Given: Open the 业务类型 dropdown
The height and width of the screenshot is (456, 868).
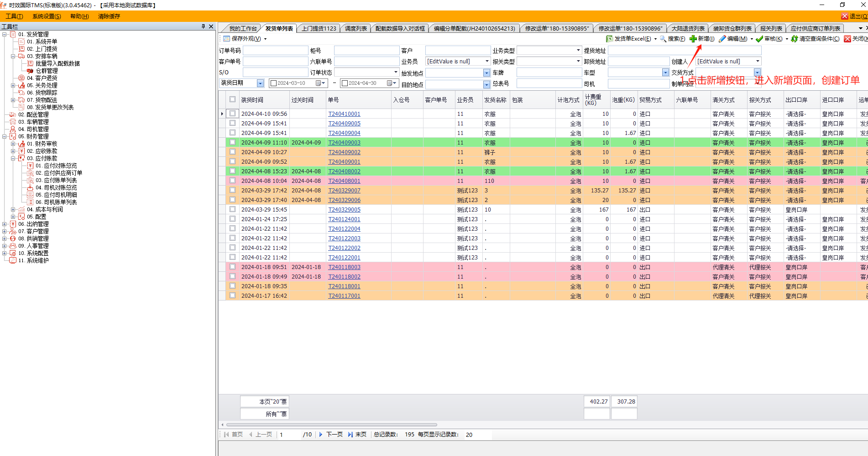Looking at the screenshot, I should (578, 50).
